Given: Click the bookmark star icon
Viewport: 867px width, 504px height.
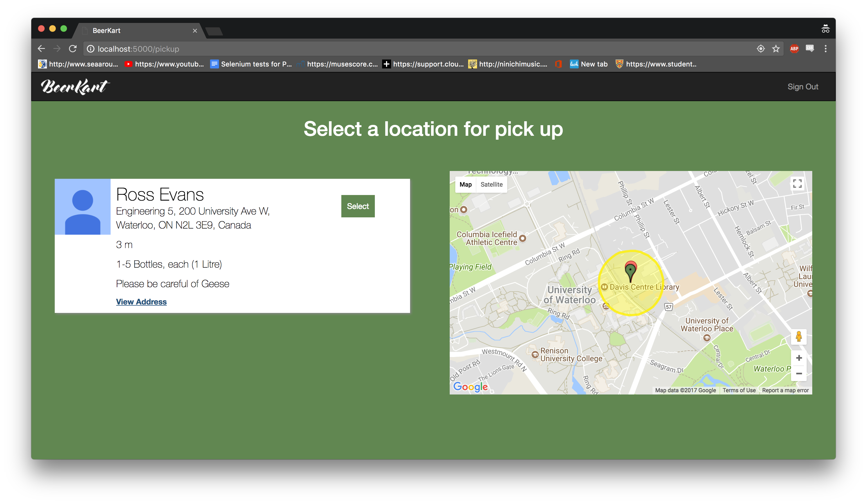Looking at the screenshot, I should [775, 49].
